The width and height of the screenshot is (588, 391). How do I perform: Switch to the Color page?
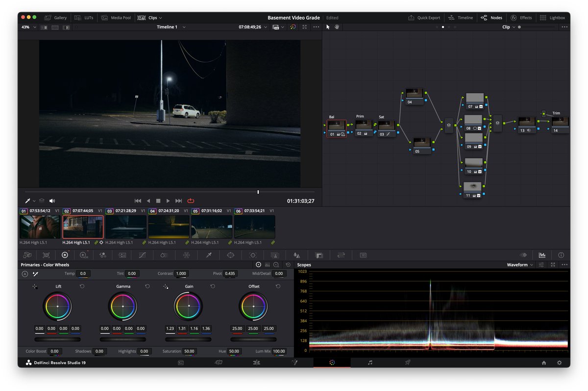(332, 363)
